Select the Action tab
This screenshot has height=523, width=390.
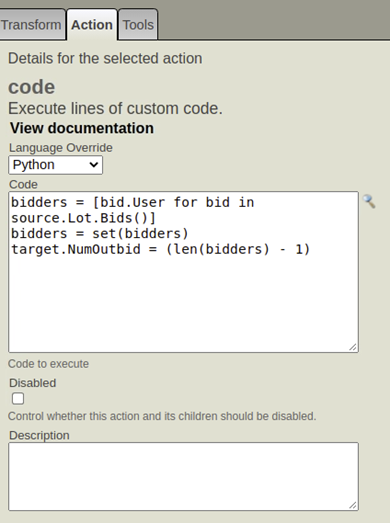(x=92, y=25)
